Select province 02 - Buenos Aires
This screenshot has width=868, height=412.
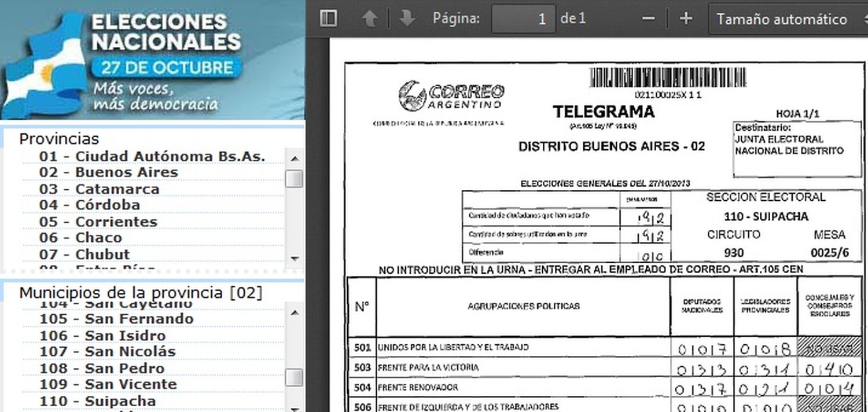[109, 172]
